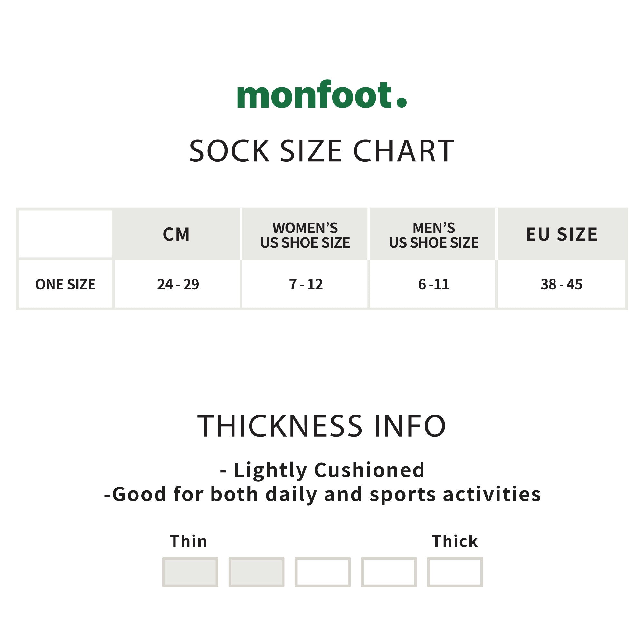Click the EU SIZE column header
Screen dimensions: 644x644
coord(562,234)
